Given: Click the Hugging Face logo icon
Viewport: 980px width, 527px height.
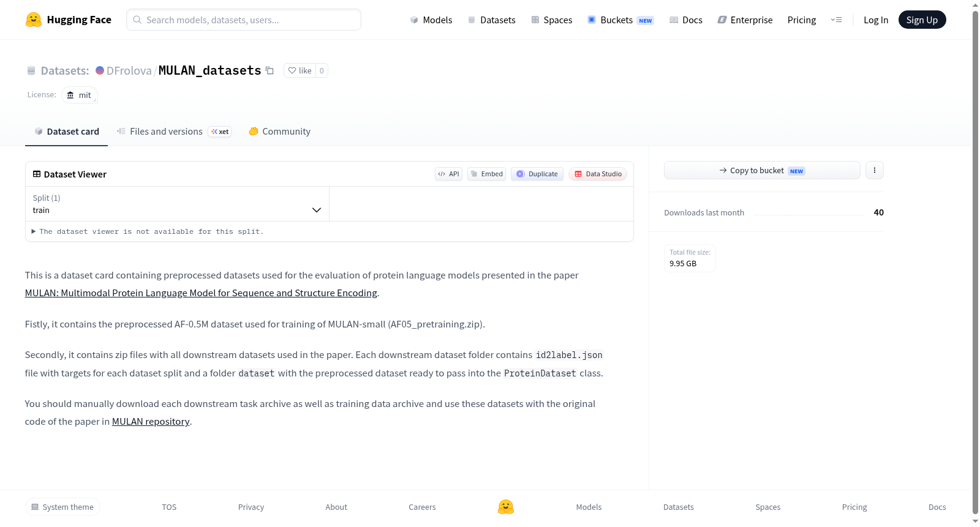Looking at the screenshot, I should tap(34, 20).
